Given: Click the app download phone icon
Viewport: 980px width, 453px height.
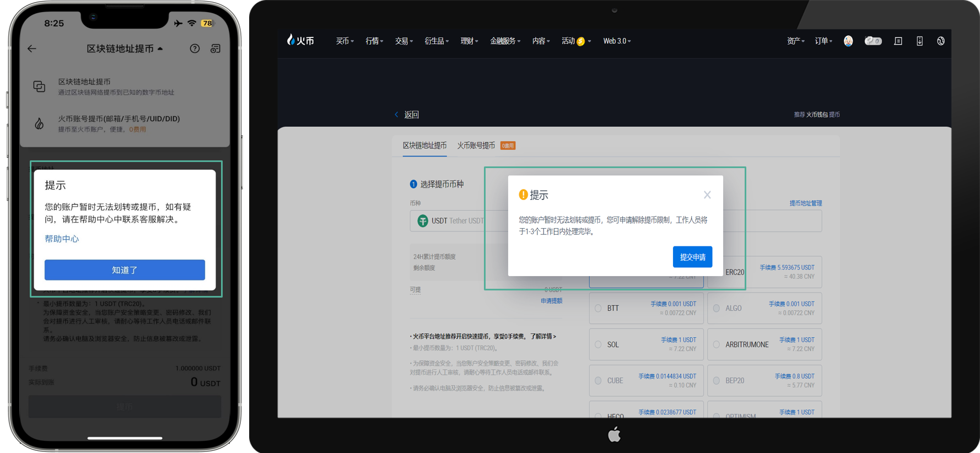Looking at the screenshot, I should 919,41.
